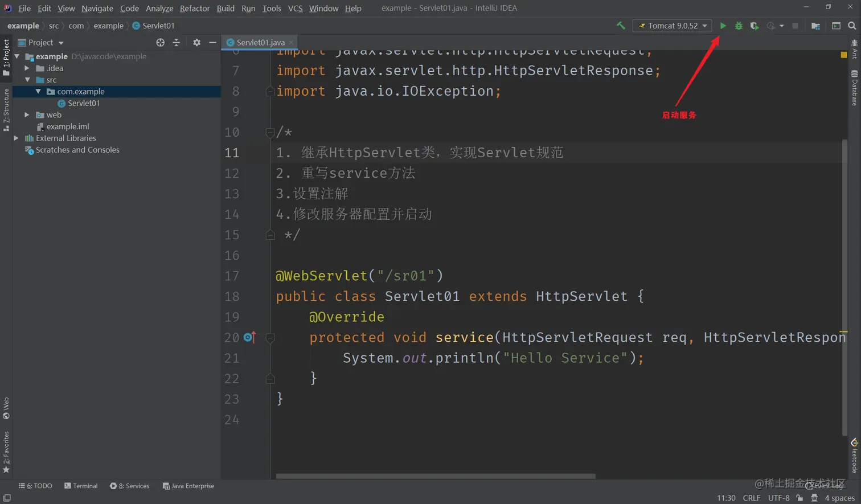
Task: Select example.iml file in tree
Action: pos(67,126)
